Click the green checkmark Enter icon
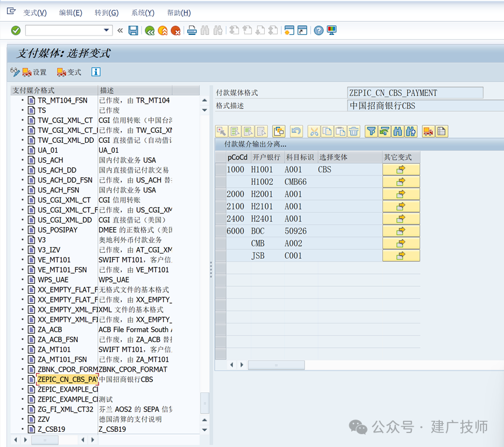Screen dimensions: 504x447 [15, 30]
